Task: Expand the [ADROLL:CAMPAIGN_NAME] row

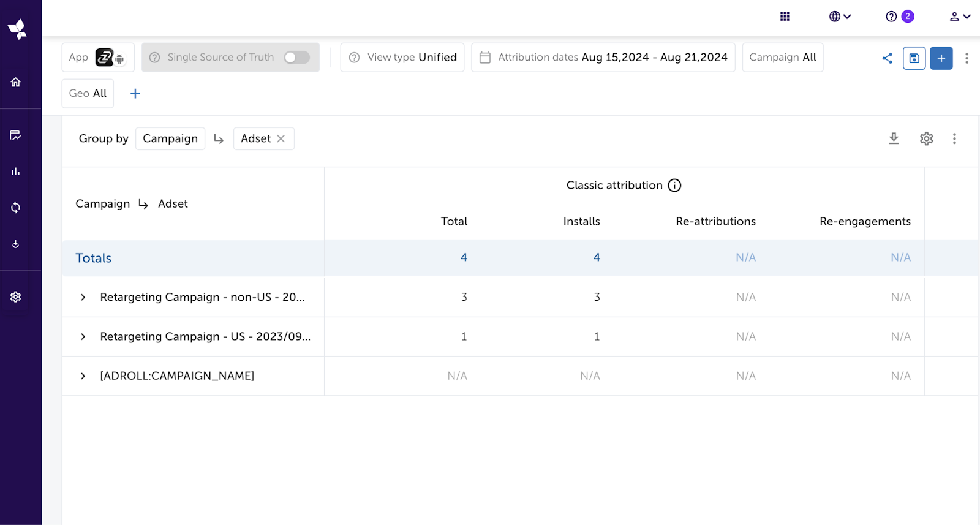Action: click(83, 376)
